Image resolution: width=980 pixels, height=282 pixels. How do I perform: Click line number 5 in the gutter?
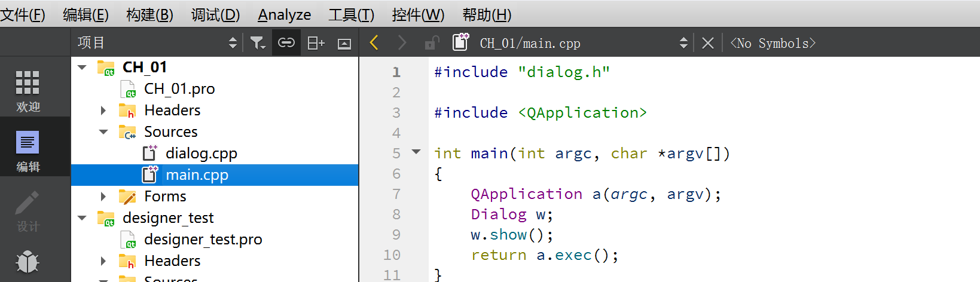pos(396,154)
